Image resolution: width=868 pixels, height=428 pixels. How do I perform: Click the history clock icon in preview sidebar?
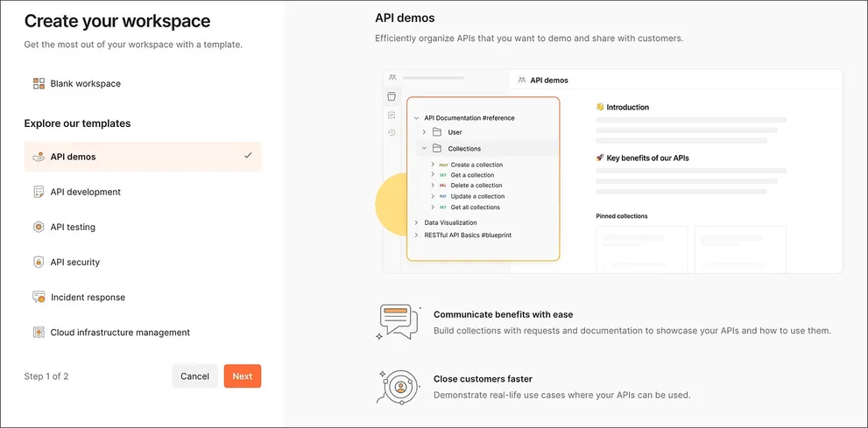point(392,133)
